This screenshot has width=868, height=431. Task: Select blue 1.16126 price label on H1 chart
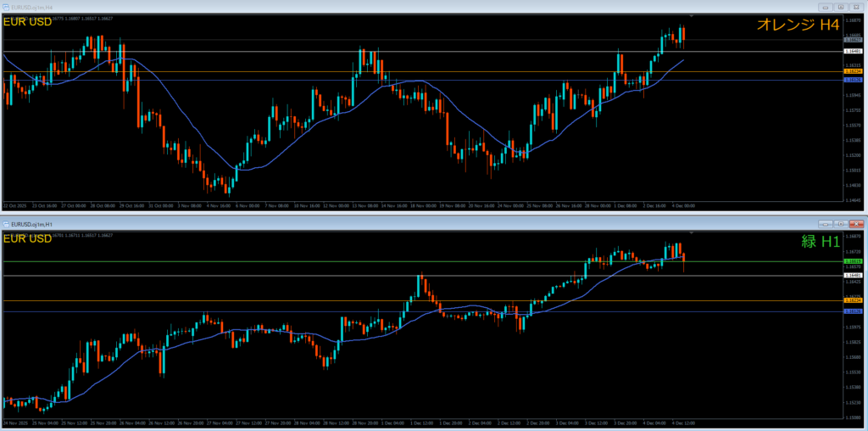click(853, 311)
